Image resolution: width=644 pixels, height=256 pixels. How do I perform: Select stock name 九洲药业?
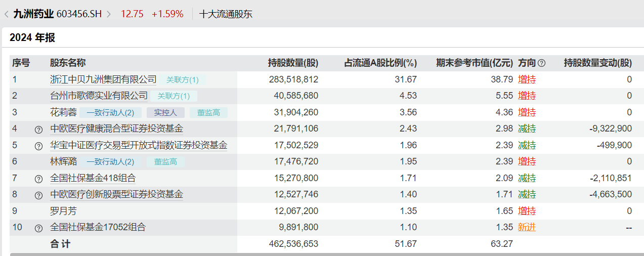(33, 14)
